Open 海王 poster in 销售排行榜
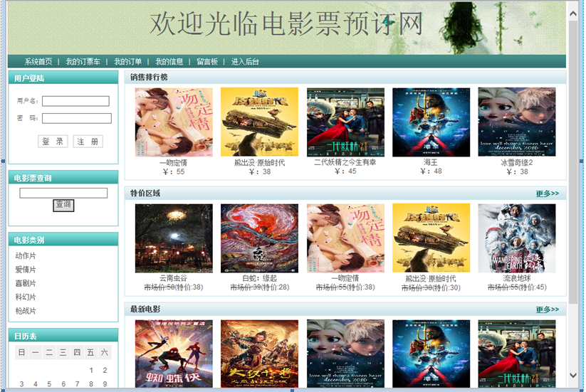 point(431,122)
